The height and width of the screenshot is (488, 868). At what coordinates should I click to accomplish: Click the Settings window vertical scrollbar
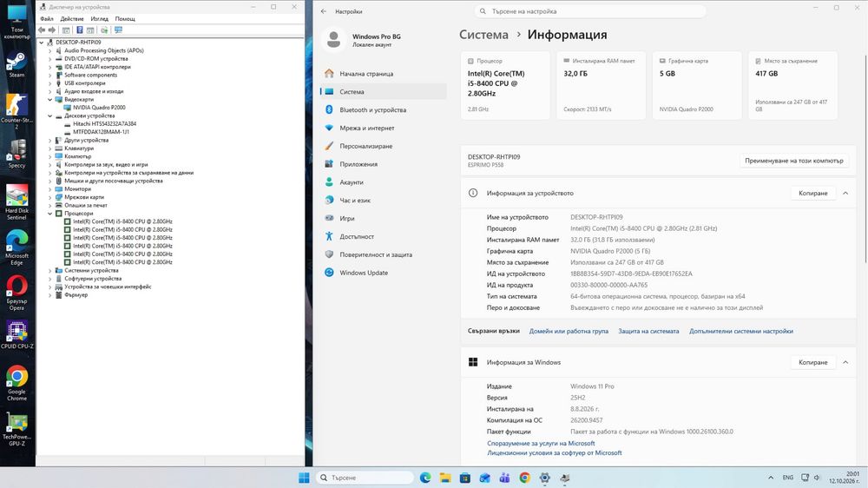coord(865,159)
